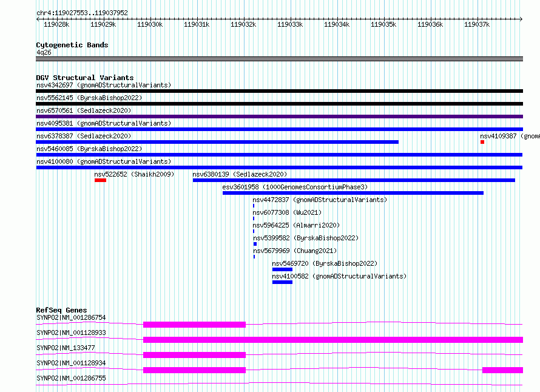Viewport: 540px width, 392px height.
Task: Open the nsv5460085 ByrskaBishop2022 label
Action: pyautogui.click(x=89, y=149)
